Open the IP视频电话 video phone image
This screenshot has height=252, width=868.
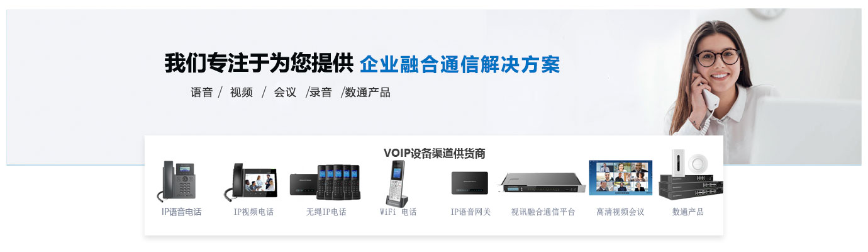(x=250, y=182)
